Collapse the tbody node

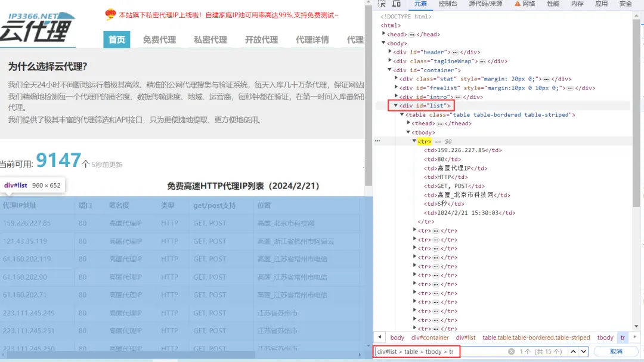click(408, 132)
